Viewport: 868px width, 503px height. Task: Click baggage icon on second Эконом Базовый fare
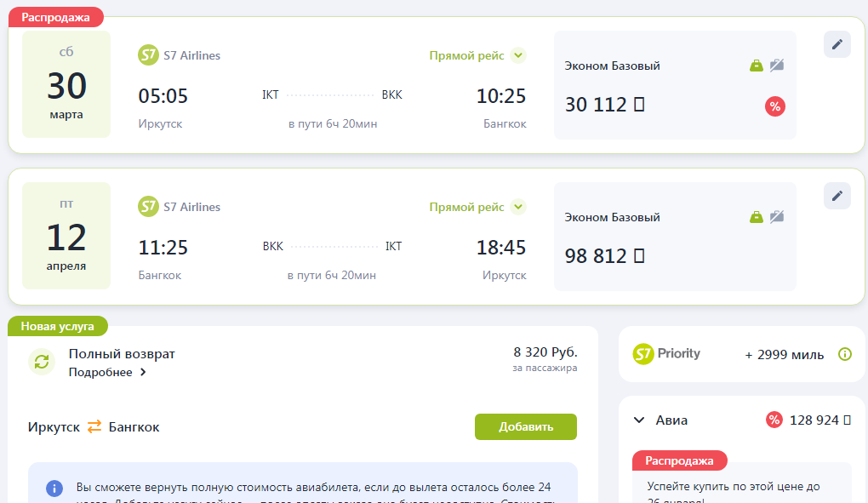(756, 217)
